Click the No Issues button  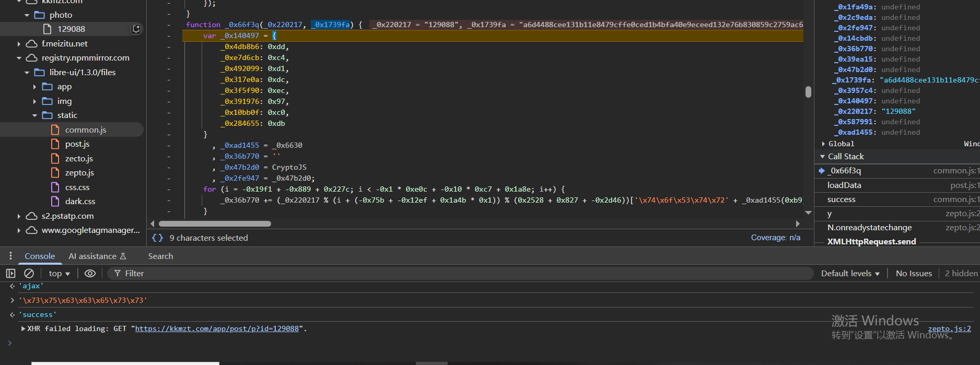914,274
